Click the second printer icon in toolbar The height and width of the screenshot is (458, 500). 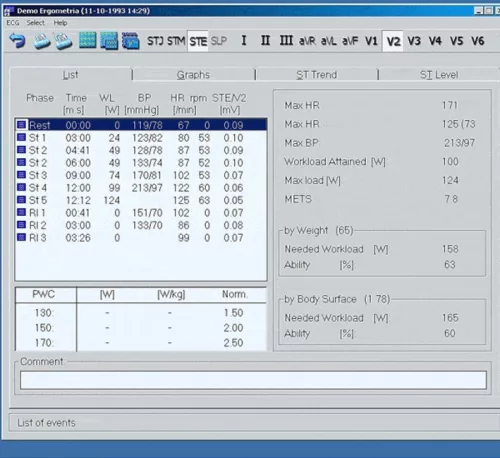coord(63,41)
